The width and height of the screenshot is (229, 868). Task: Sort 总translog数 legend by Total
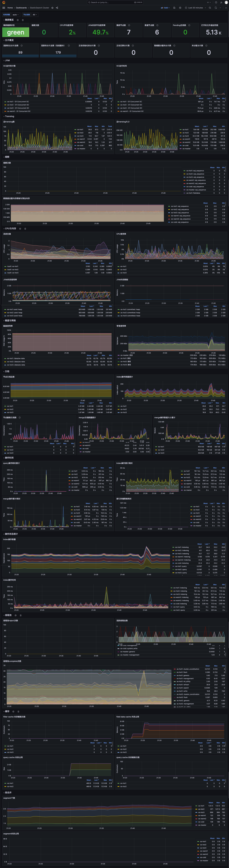click(x=110, y=126)
